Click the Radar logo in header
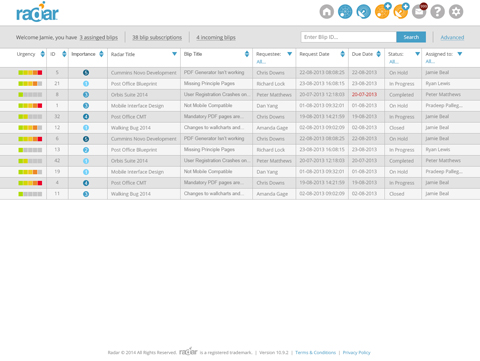Screen dimensions: 480x361 [37, 12]
